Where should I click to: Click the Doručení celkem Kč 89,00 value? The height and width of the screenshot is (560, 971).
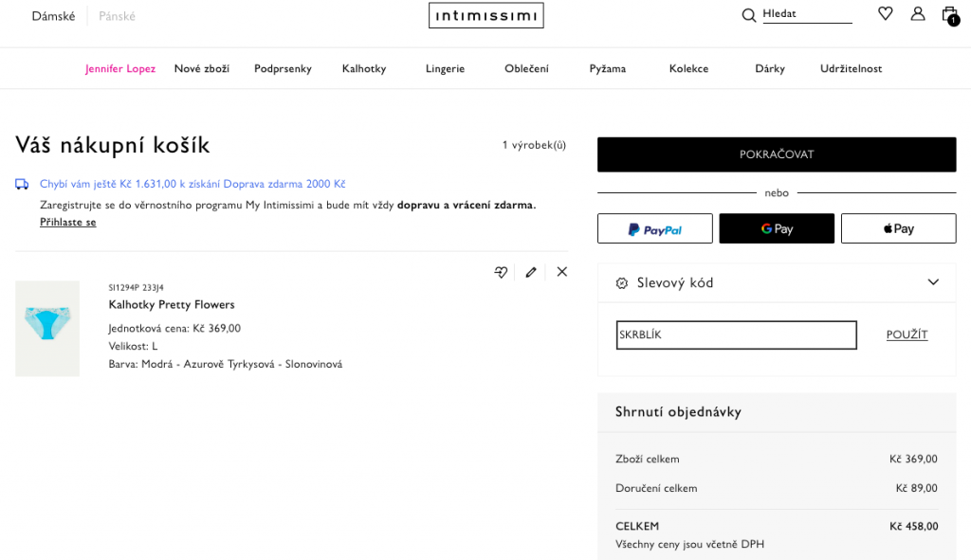click(x=917, y=488)
